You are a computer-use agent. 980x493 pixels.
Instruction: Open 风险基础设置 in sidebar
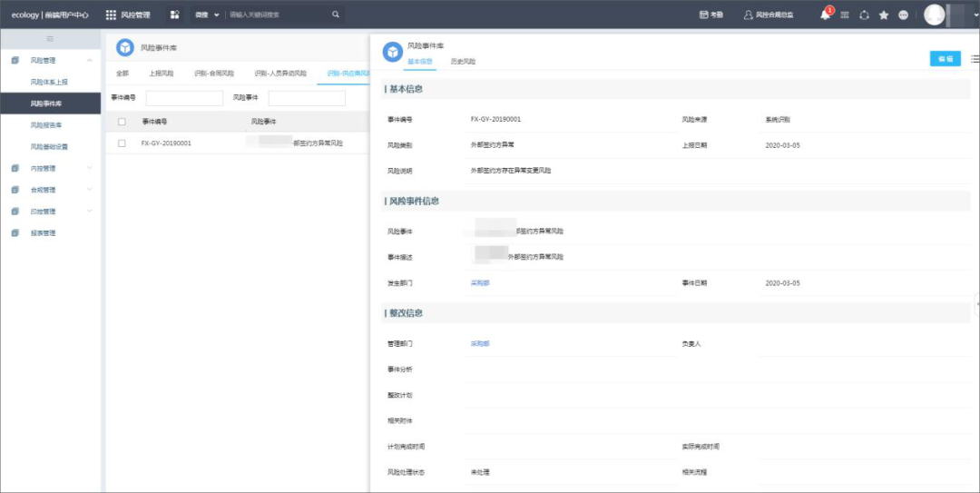pyautogui.click(x=49, y=147)
